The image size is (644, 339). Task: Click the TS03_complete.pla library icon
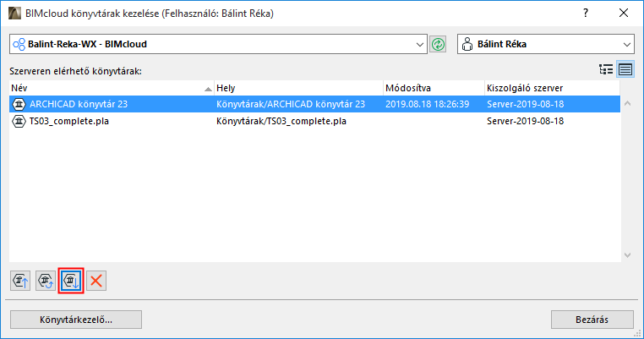coord(19,121)
